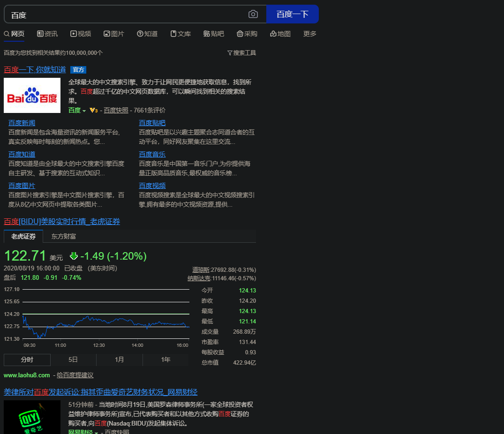The width and height of the screenshot is (504, 434).
Task: Open the 百度新闻 sublink
Action: click(x=22, y=123)
